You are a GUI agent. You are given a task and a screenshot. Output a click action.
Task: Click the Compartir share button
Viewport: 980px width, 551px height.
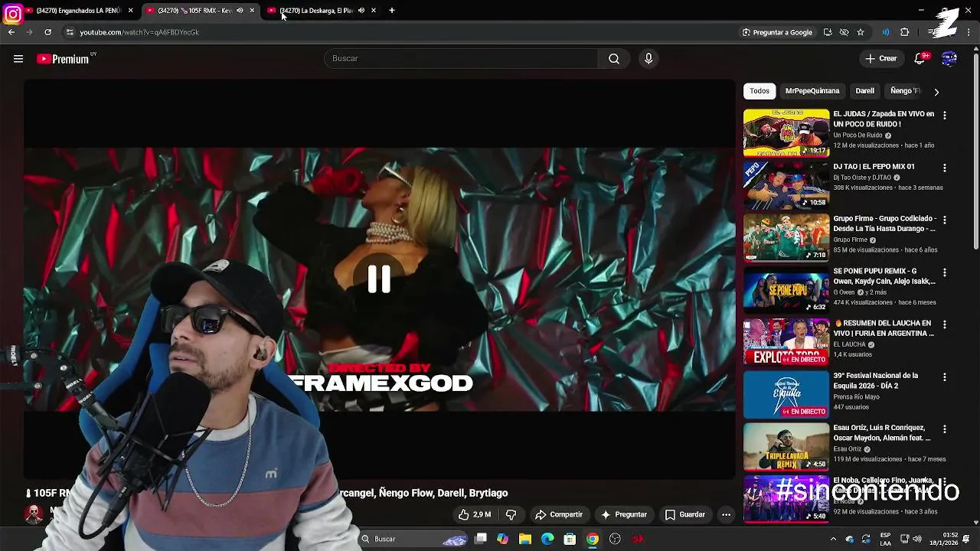(559, 515)
